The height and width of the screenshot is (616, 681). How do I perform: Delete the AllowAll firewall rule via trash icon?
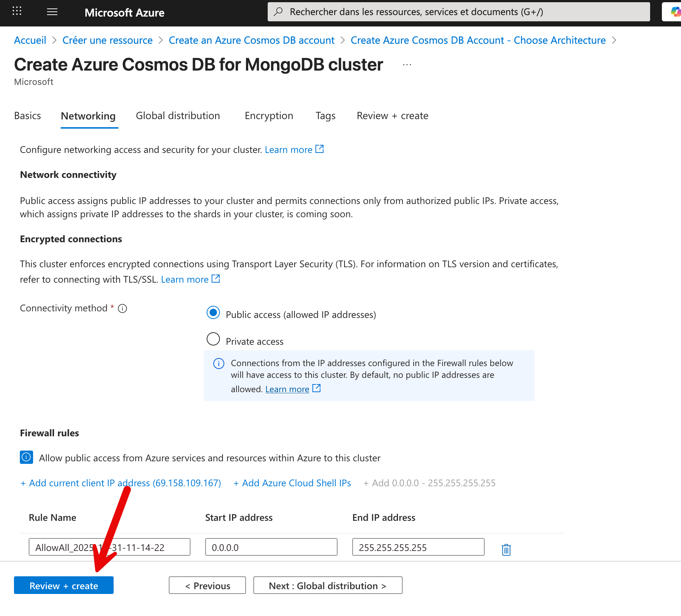tap(506, 549)
